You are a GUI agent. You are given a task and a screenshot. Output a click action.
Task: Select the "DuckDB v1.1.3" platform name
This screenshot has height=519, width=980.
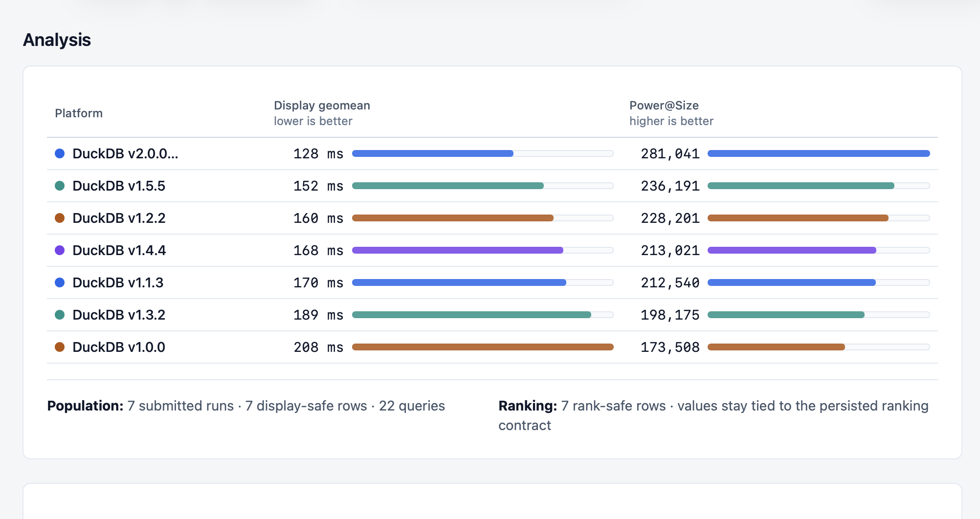(118, 282)
